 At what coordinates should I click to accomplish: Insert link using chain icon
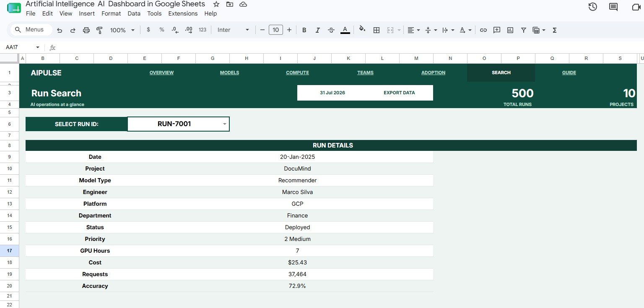pyautogui.click(x=483, y=30)
